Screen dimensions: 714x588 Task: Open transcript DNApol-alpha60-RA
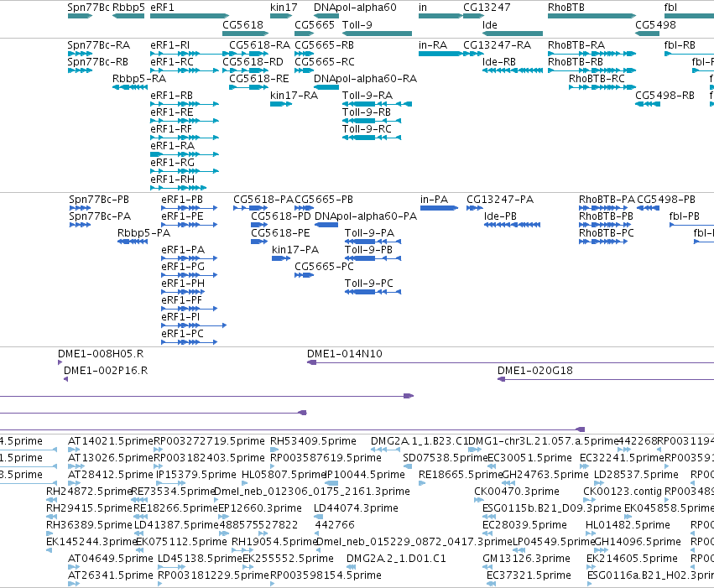coord(366,79)
